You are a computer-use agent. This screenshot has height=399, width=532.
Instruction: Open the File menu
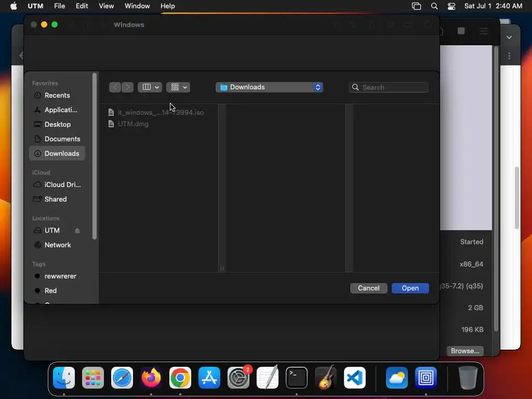click(x=59, y=6)
